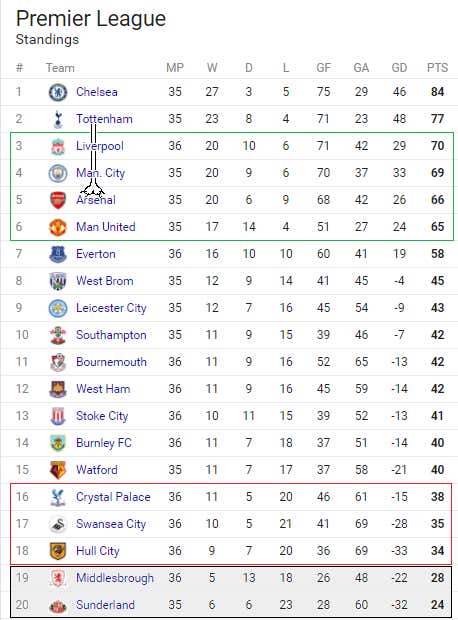Viewport: 458px width, 620px height.
Task: Click the Sunderland crest icon
Action: tap(58, 606)
